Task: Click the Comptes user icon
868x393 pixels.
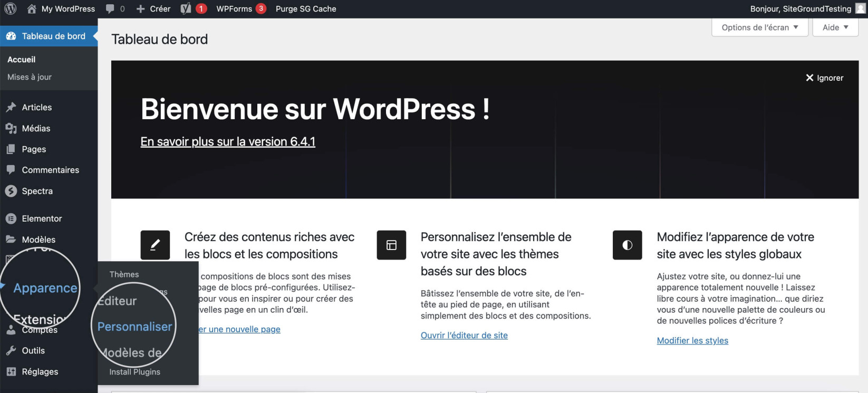Action: tap(11, 330)
